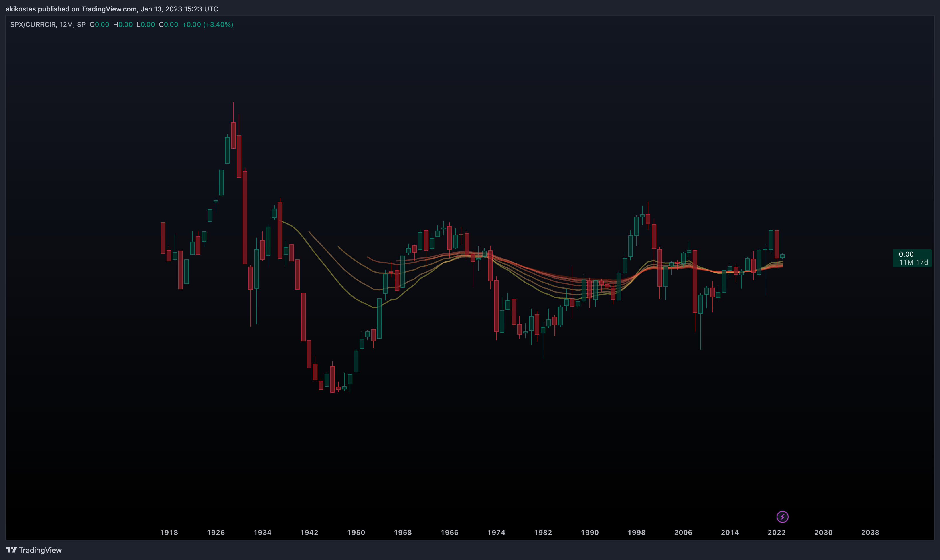Click the SPX/CURRCIR symbol label
This screenshot has width=940, height=560.
coord(33,25)
